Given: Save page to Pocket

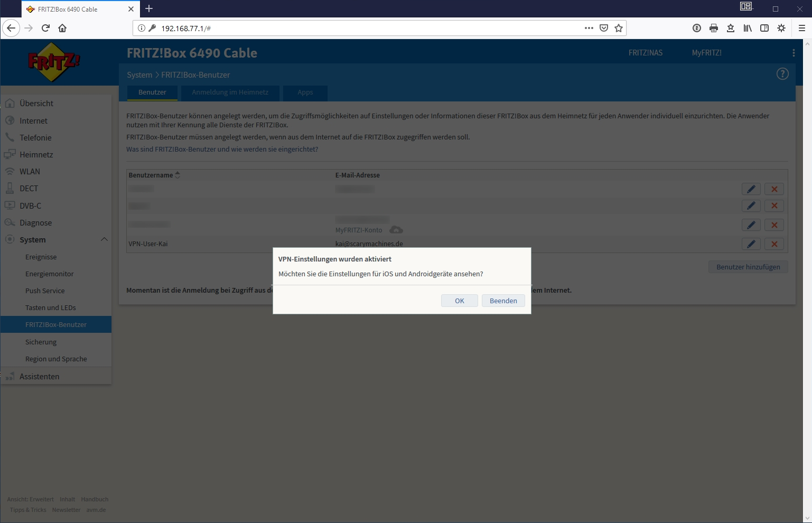Looking at the screenshot, I should tap(604, 28).
